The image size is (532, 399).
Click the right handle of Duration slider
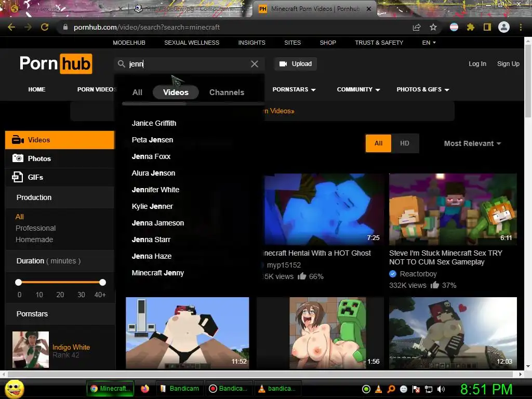click(x=102, y=282)
